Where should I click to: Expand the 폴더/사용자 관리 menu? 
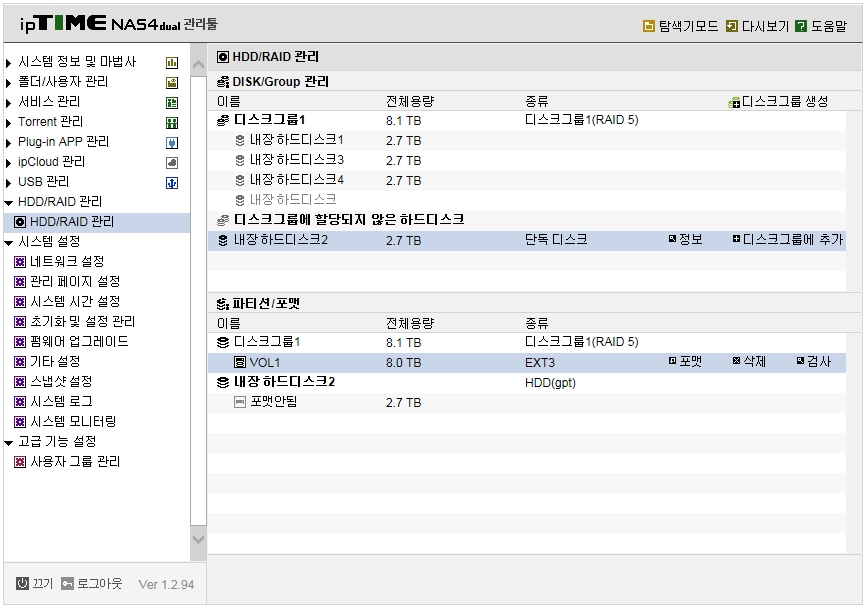click(x=8, y=83)
